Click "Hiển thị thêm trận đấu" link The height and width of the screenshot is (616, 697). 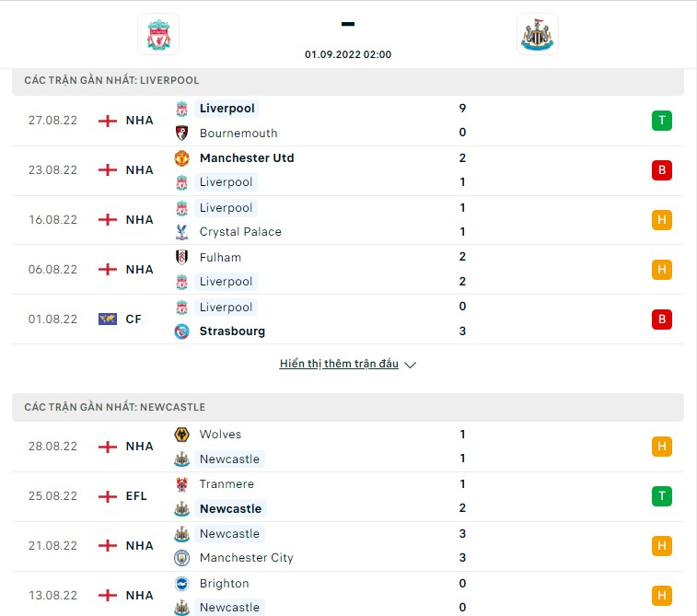click(339, 364)
